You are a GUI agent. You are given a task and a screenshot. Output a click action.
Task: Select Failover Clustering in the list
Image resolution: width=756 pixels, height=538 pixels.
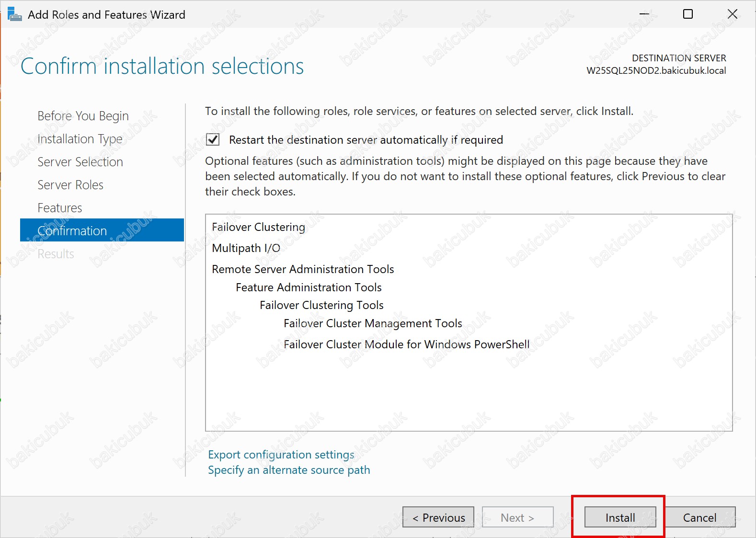tap(258, 227)
